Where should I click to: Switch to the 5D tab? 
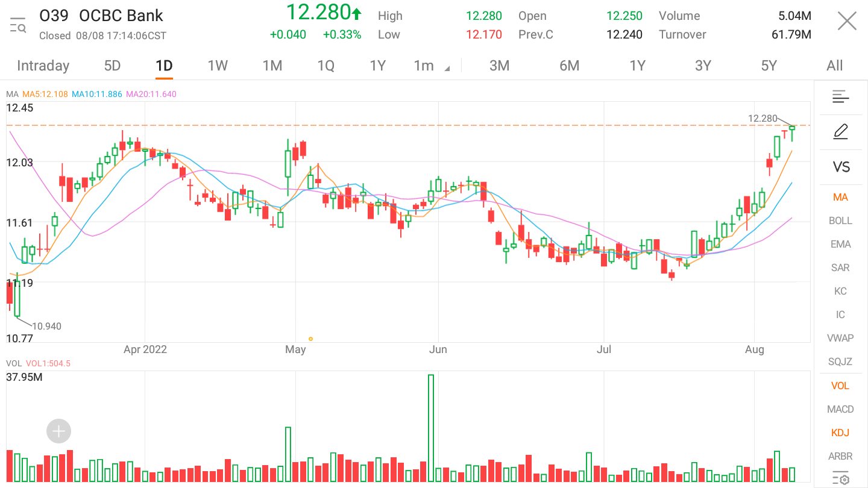coord(112,66)
